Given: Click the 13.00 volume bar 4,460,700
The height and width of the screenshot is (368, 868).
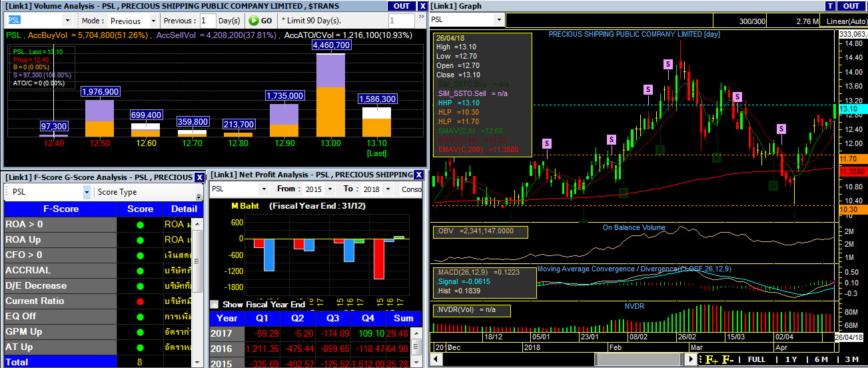Looking at the screenshot, I should pos(330,95).
